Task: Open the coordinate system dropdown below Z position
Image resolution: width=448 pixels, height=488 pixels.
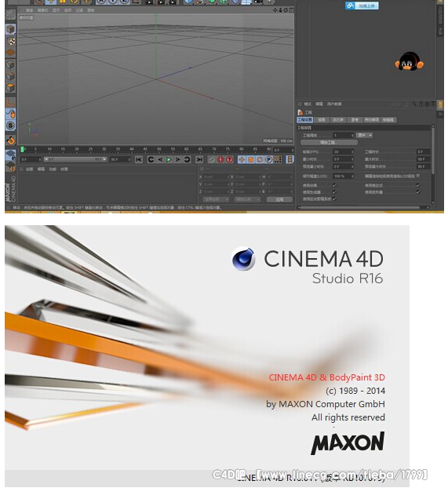Action: pyautogui.click(x=216, y=199)
